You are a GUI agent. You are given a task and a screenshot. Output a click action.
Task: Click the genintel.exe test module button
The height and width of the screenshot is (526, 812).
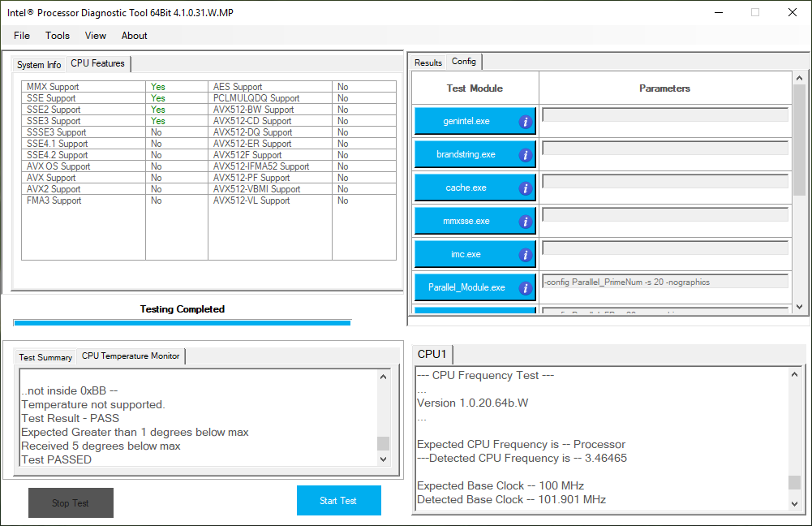pos(475,121)
